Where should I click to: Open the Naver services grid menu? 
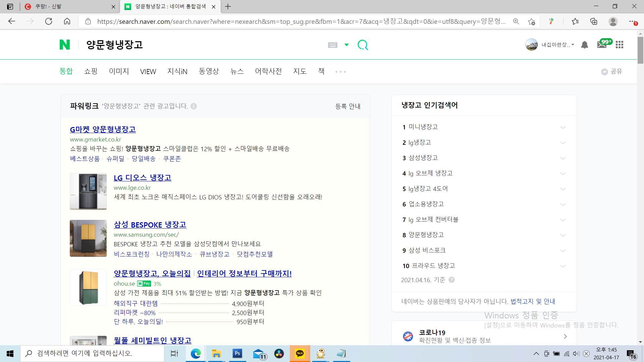(620, 45)
